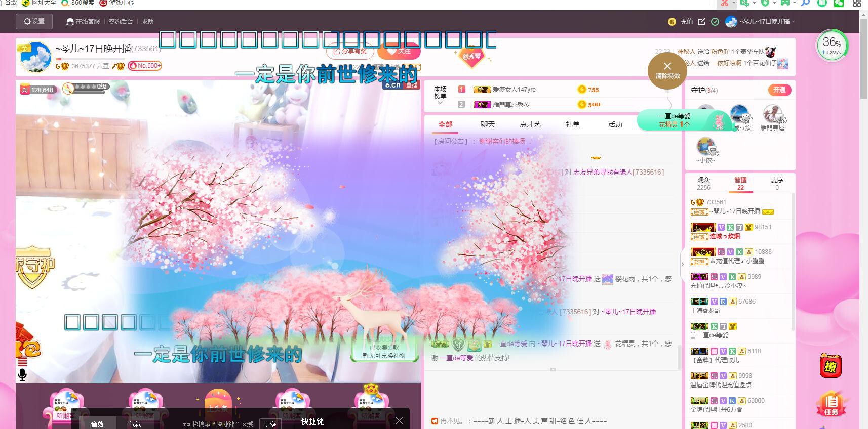Screen dimensions: 868x429
Task: Click the 360搜索 bookmark
Action: (x=78, y=3)
